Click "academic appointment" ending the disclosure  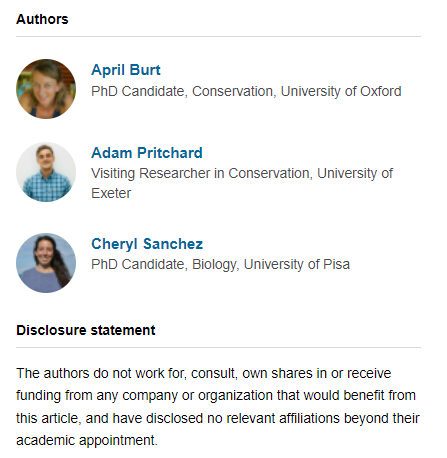(87, 440)
